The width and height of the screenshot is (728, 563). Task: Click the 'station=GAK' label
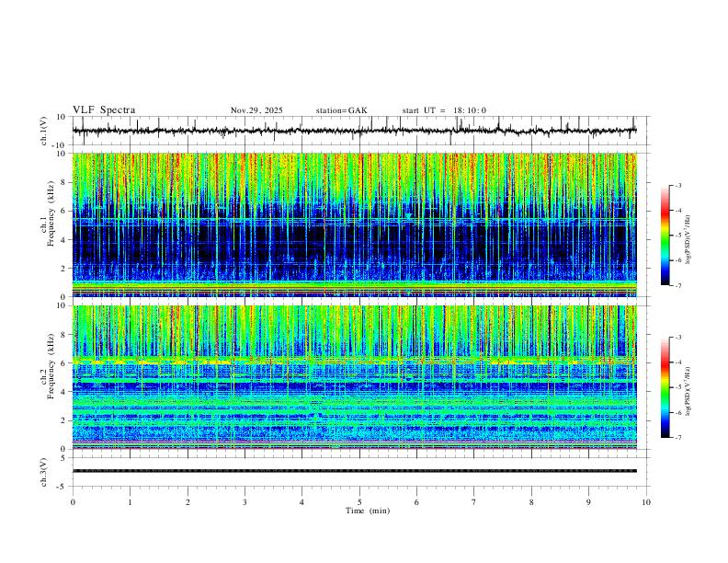pyautogui.click(x=341, y=110)
